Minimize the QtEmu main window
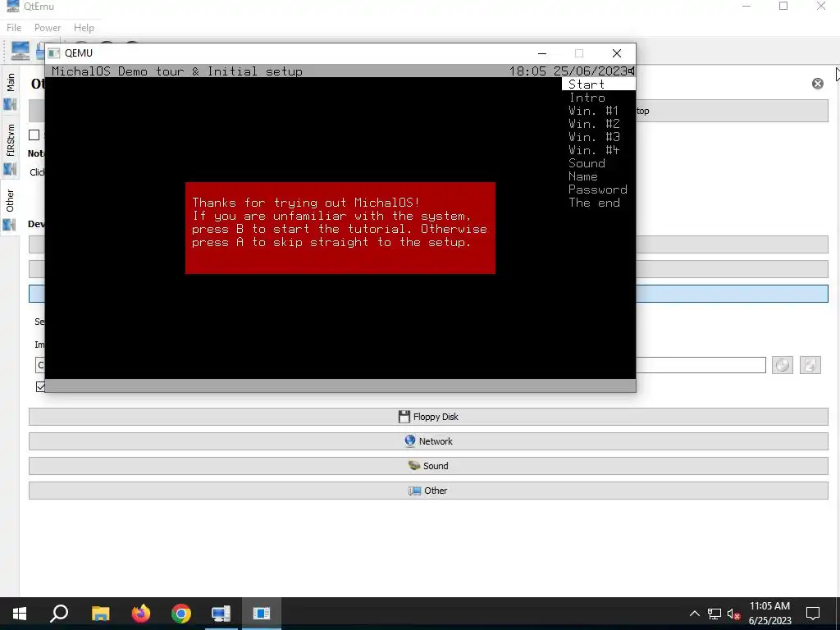The image size is (840, 630). click(x=746, y=6)
